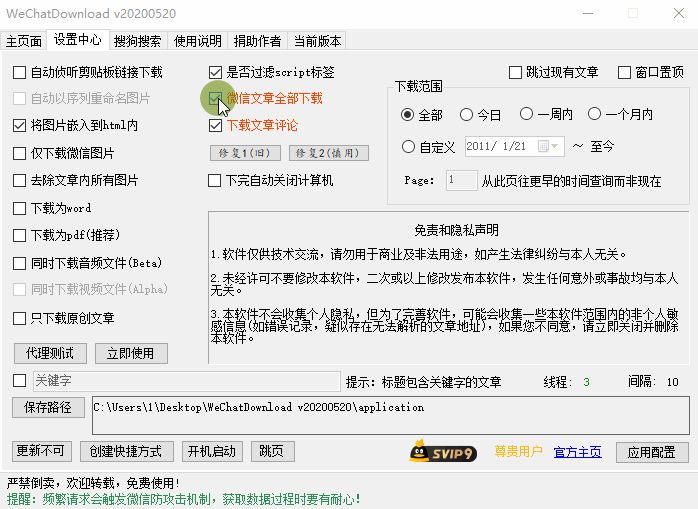This screenshot has height=509, width=698.
Task: Click the 更新不可 button
Action: pos(41,452)
